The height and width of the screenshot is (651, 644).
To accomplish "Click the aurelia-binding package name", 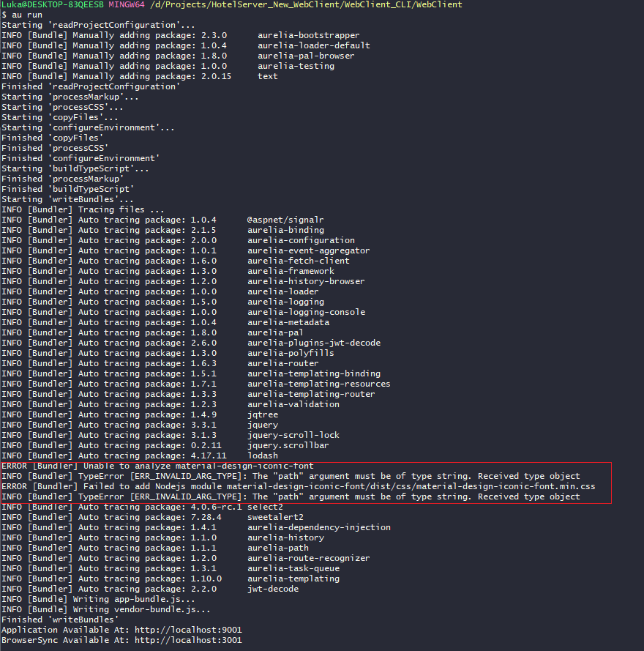I will pyautogui.click(x=286, y=231).
